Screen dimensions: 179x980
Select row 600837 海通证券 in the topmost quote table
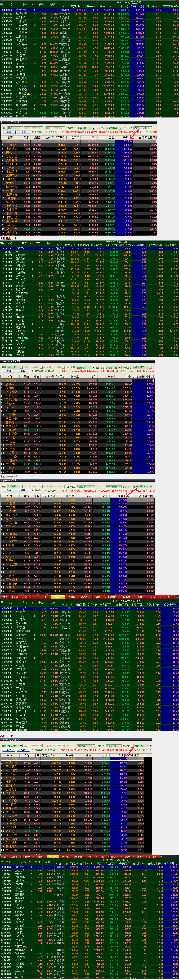tap(89, 14)
